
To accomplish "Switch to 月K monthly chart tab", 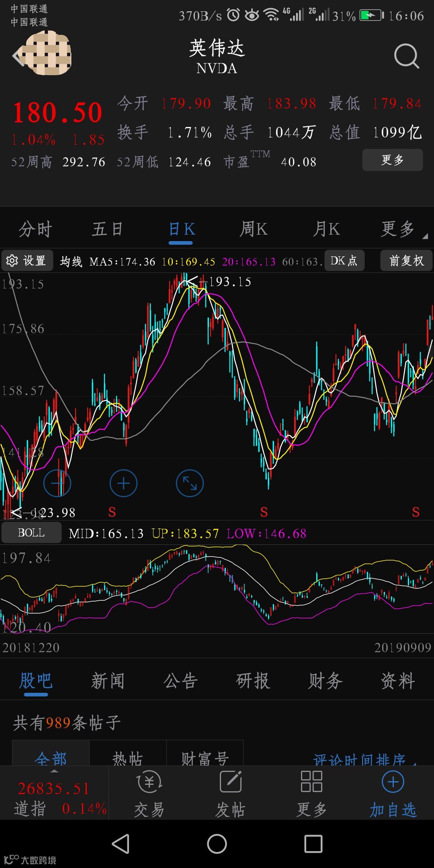I will [326, 229].
